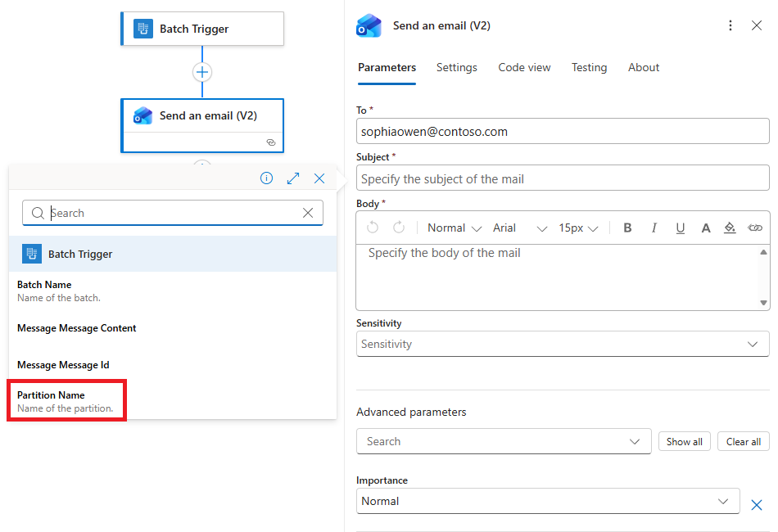778x532 pixels.
Task: Click the connection link icon on email card
Action: click(x=271, y=142)
